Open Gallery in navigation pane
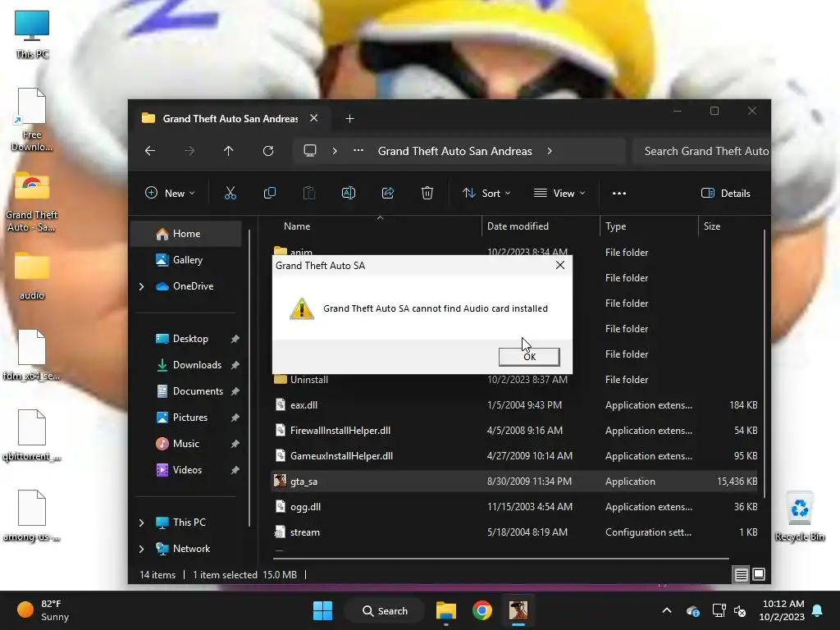 pos(186,260)
